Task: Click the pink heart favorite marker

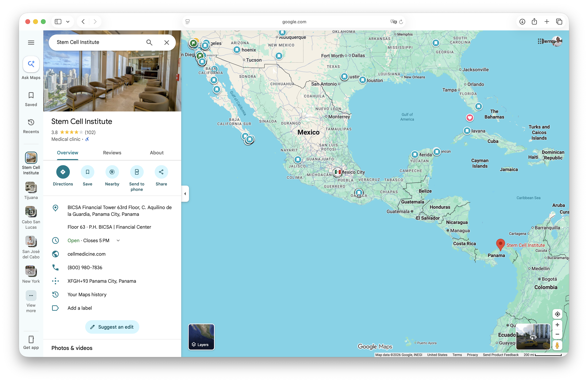Action: coord(470,118)
